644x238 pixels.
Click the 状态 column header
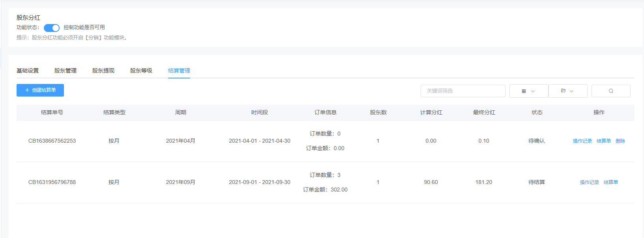537,112
